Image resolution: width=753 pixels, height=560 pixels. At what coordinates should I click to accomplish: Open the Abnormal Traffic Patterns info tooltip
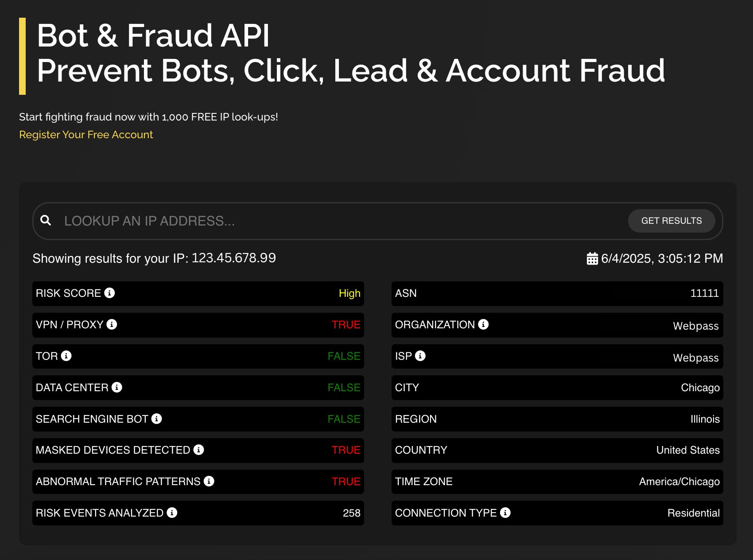coord(209,482)
